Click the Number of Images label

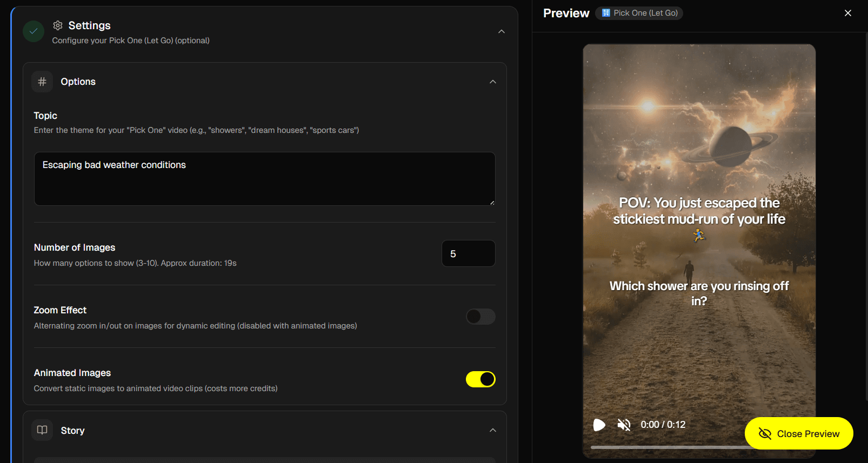pos(75,247)
